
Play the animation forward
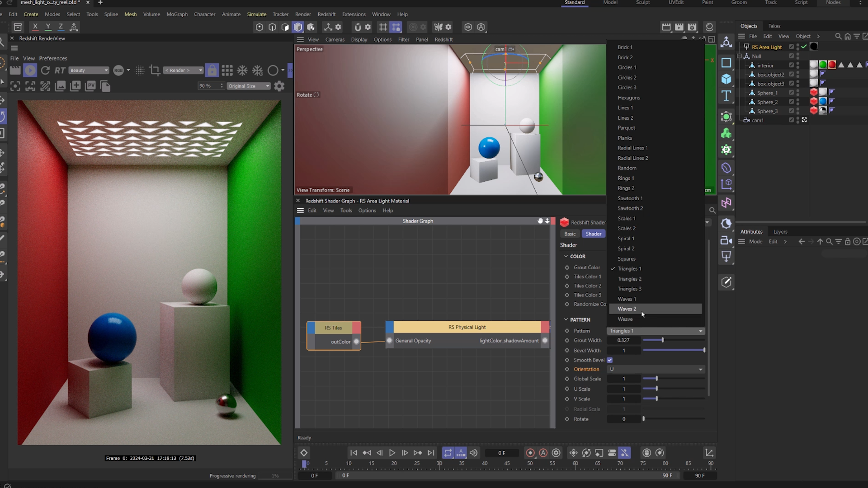pyautogui.click(x=392, y=453)
